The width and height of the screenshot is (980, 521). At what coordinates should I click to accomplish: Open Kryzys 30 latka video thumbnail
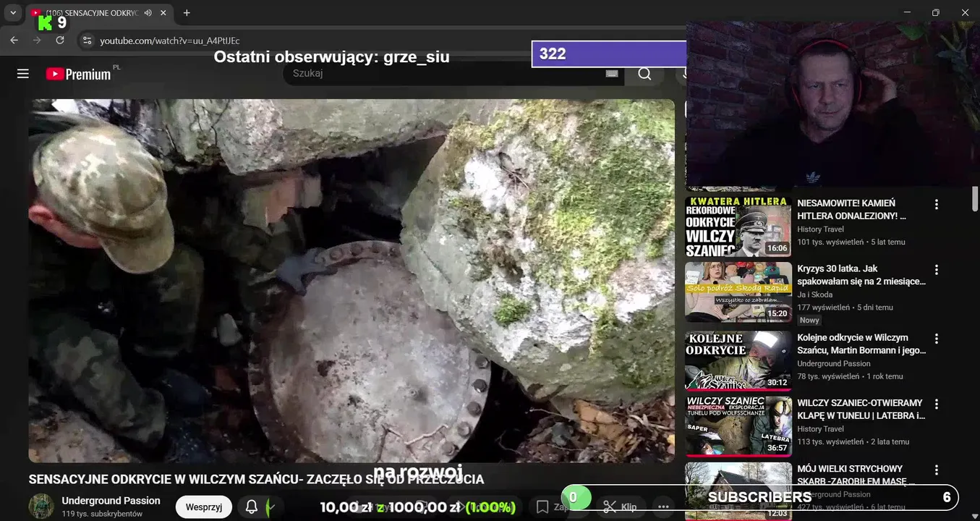point(738,292)
